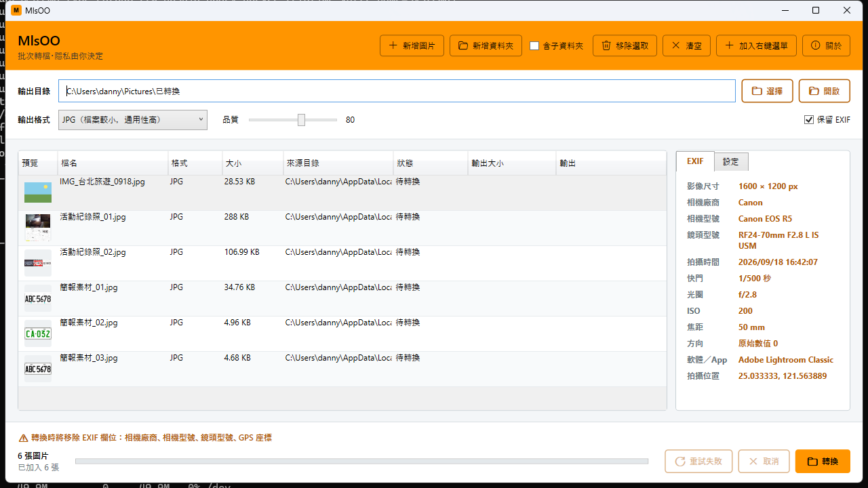Click 選擇 to choose output folder
The height and width of the screenshot is (488, 868).
tap(767, 91)
